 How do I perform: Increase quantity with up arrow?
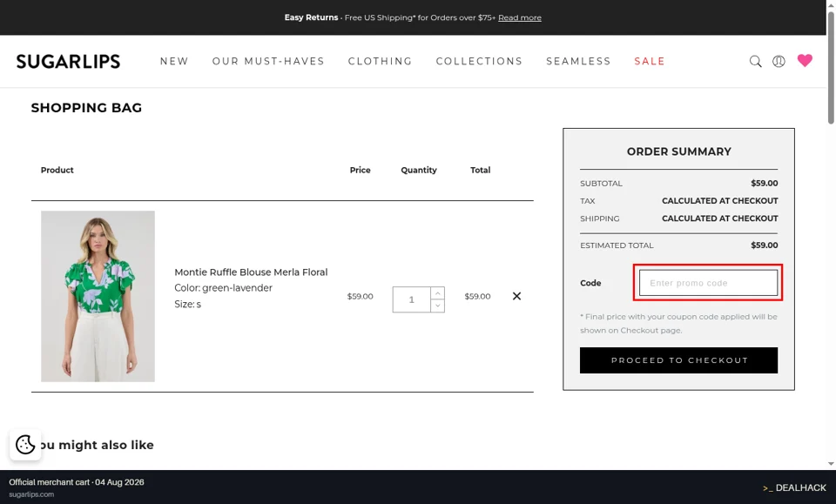pyautogui.click(x=438, y=293)
